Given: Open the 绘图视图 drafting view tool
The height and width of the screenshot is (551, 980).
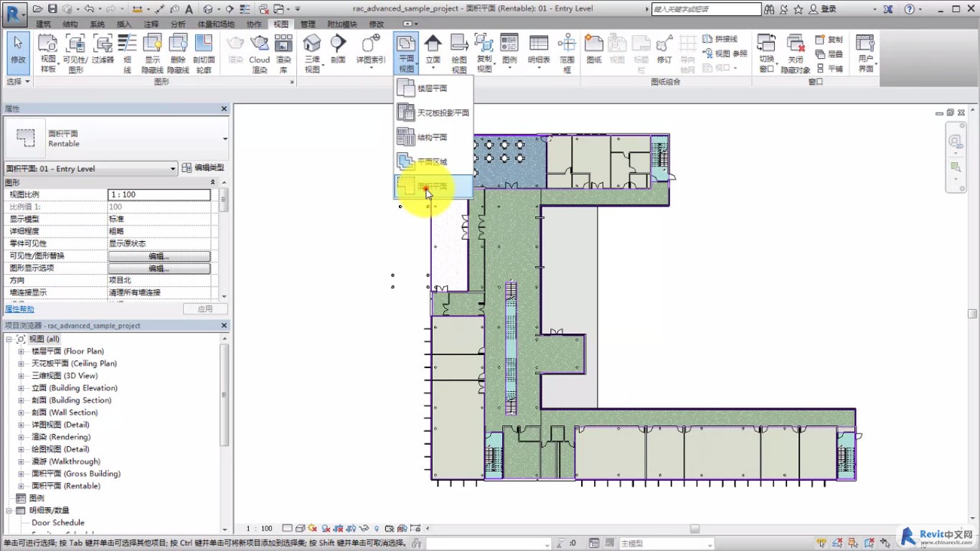Looking at the screenshot, I should 460,53.
